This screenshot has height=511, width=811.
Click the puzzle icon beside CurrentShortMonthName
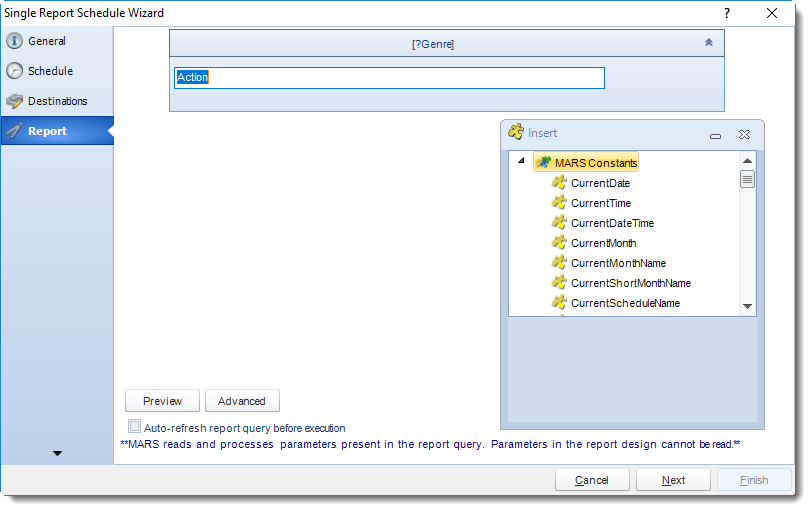point(559,282)
